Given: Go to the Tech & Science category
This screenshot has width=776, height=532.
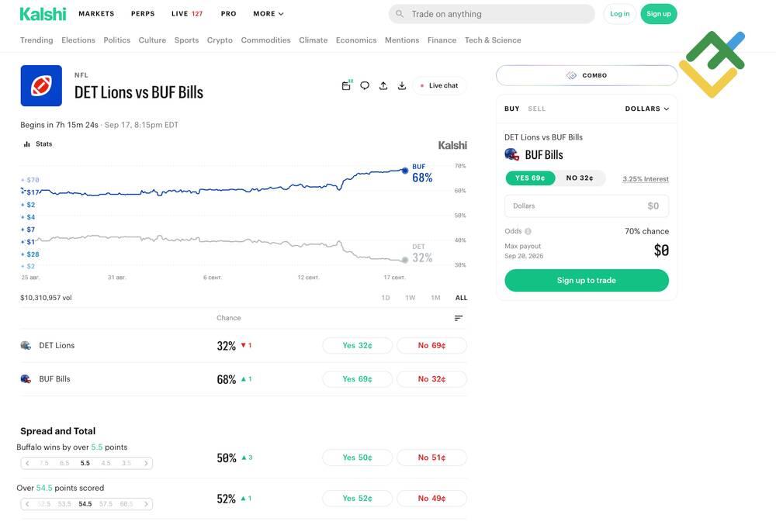Looking at the screenshot, I should pos(493,40).
